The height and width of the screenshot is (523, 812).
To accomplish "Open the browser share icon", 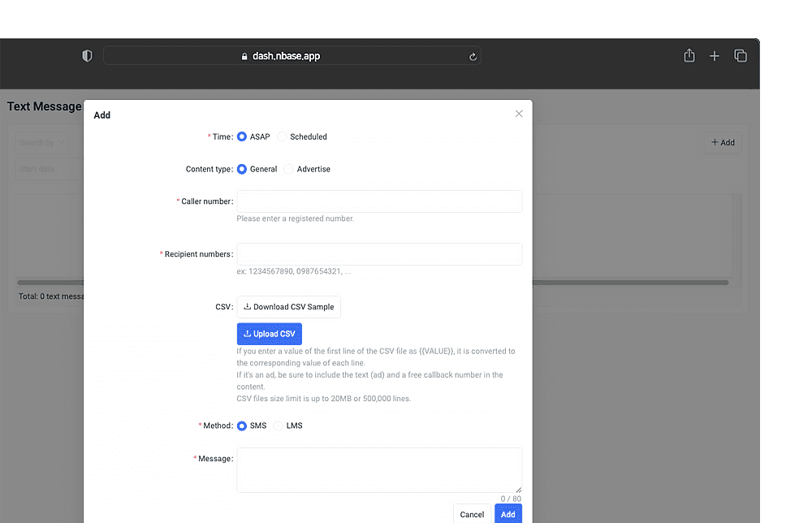I will (x=689, y=55).
